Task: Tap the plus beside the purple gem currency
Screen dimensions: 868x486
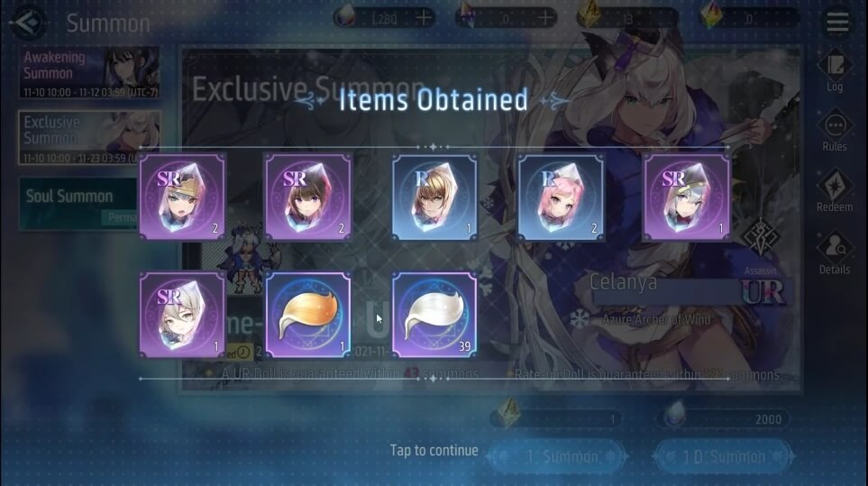Action: coord(545,18)
